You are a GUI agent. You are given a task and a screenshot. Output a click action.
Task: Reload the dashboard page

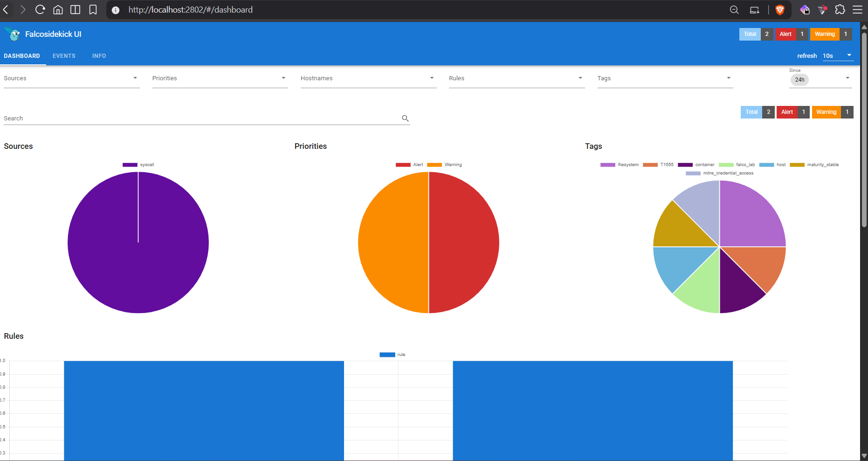40,10
